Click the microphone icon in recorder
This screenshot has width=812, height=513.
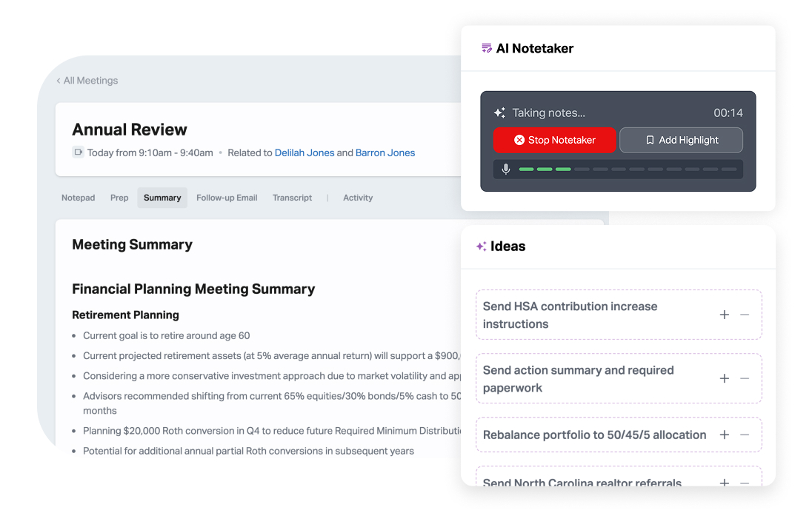506,169
